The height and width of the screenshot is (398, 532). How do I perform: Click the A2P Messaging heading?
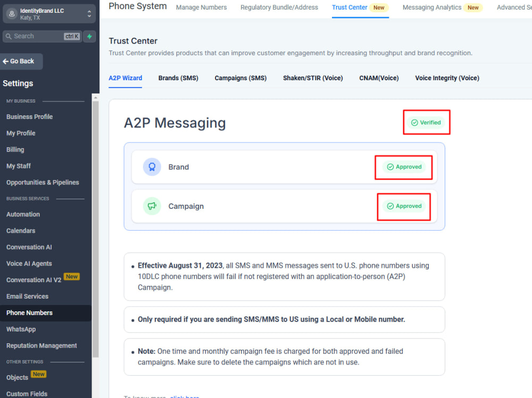pyautogui.click(x=174, y=123)
